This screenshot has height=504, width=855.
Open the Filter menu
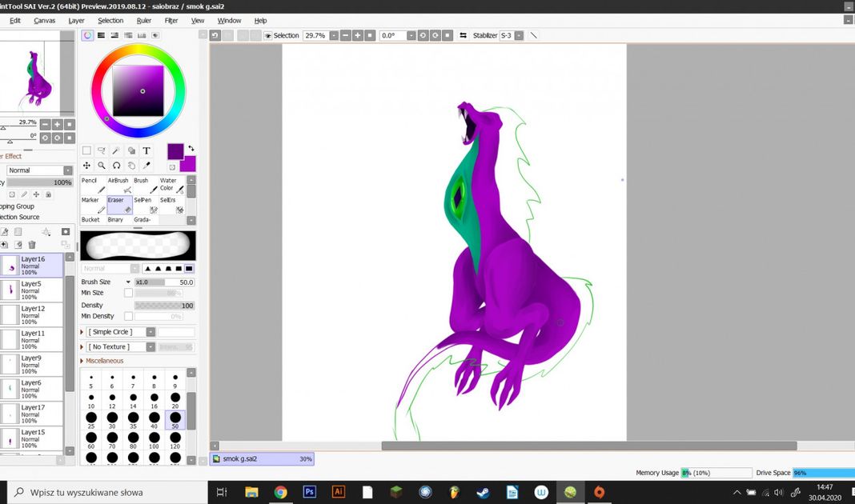171,21
